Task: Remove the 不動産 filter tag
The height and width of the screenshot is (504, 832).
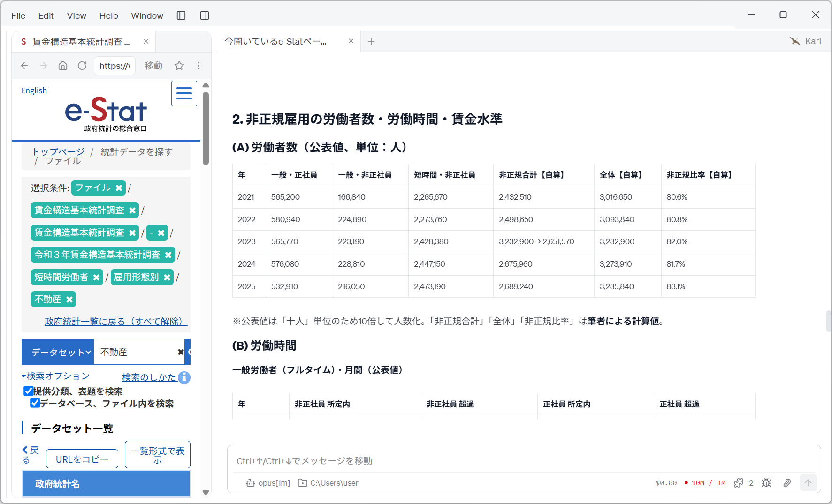Action: (x=69, y=300)
